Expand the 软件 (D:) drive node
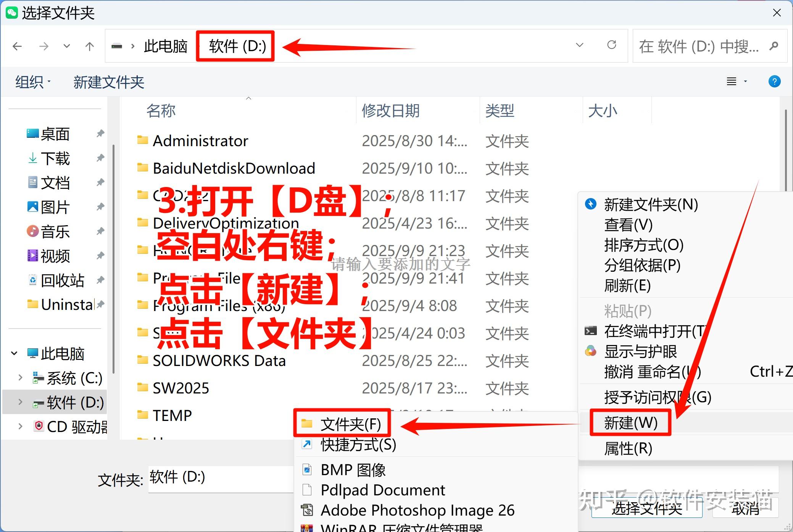The height and width of the screenshot is (532, 793). [20, 402]
